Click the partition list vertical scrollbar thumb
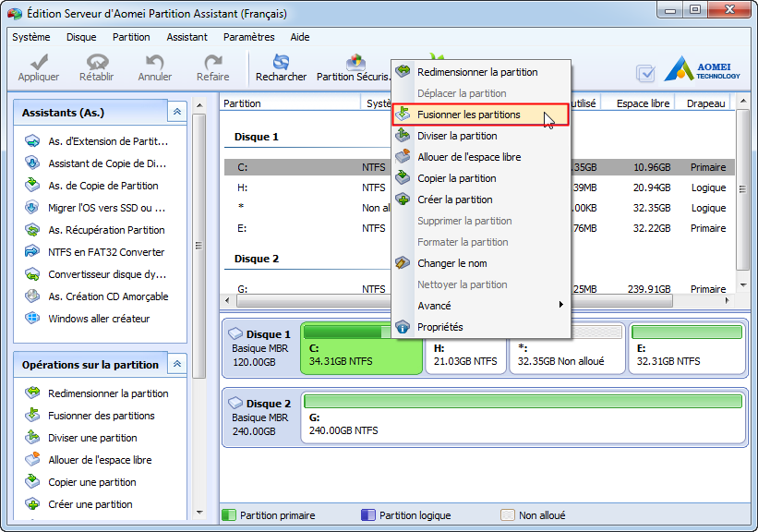Screen dimensions: 758x532 [742, 189]
